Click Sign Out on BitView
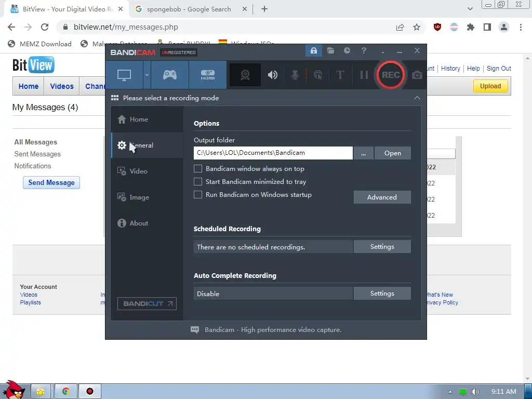This screenshot has height=399, width=532. [499, 69]
